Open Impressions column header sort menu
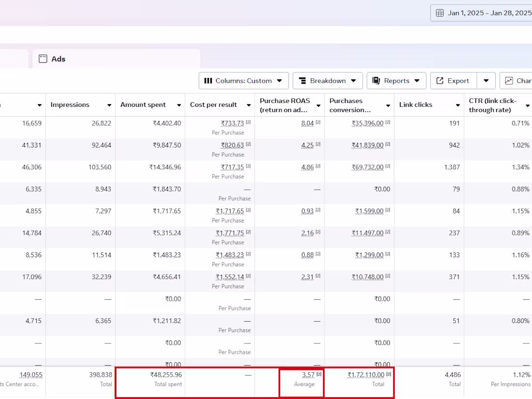 point(109,105)
